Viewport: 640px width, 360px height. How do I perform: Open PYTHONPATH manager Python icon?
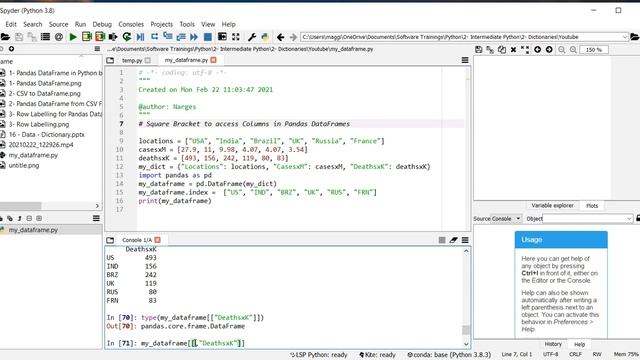tap(265, 37)
